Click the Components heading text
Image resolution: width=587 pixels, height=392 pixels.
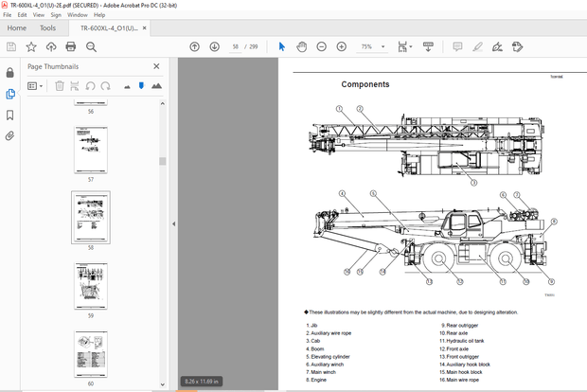[x=365, y=84]
